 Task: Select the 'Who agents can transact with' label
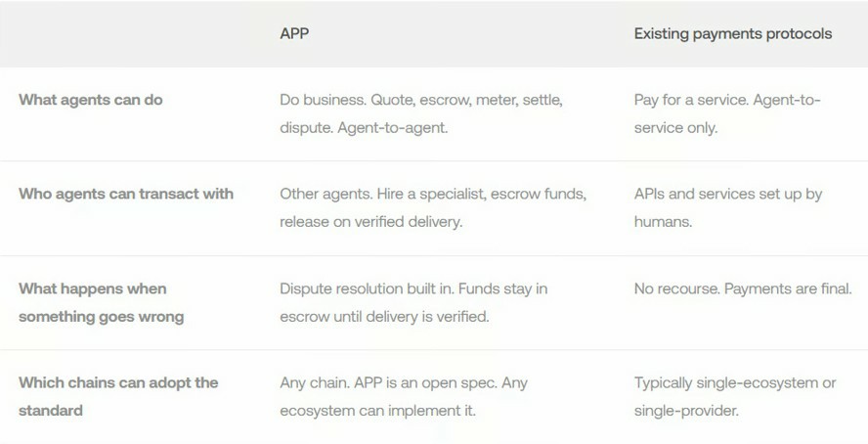(x=126, y=194)
